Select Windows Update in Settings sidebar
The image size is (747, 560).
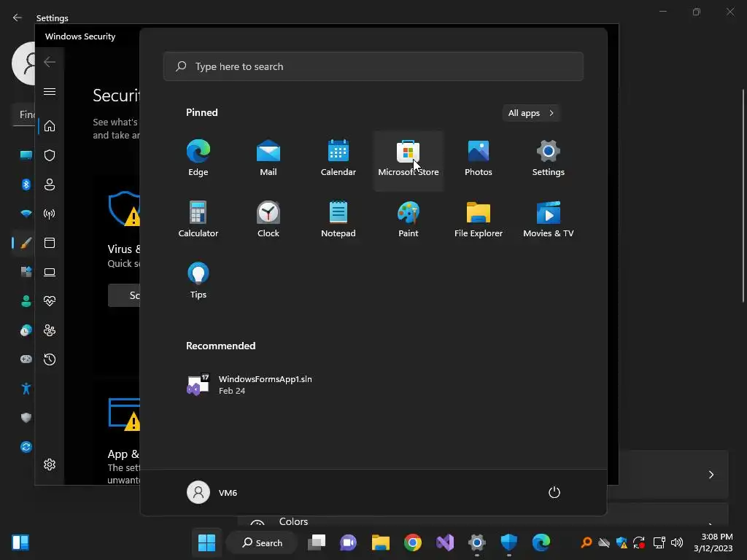pyautogui.click(x=26, y=447)
